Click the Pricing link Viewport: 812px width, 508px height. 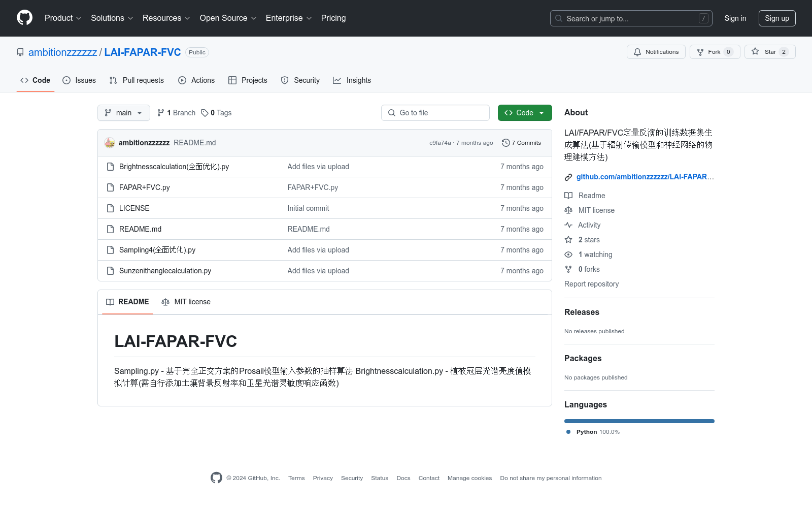333,18
